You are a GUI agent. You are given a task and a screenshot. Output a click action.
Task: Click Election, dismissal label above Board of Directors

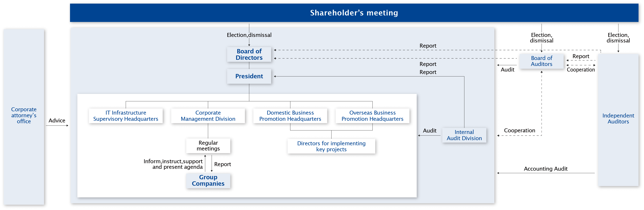(249, 35)
